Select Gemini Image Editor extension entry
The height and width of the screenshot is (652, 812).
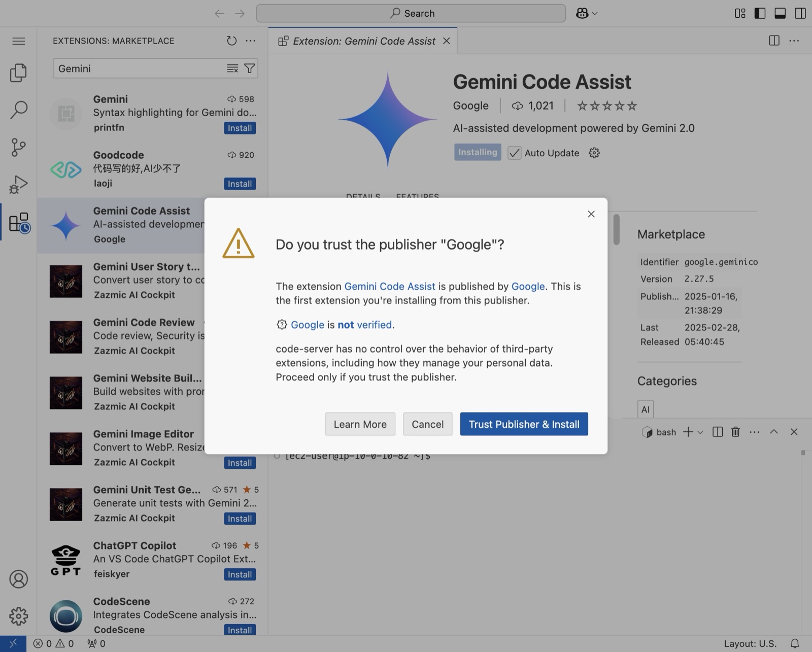[121, 449]
